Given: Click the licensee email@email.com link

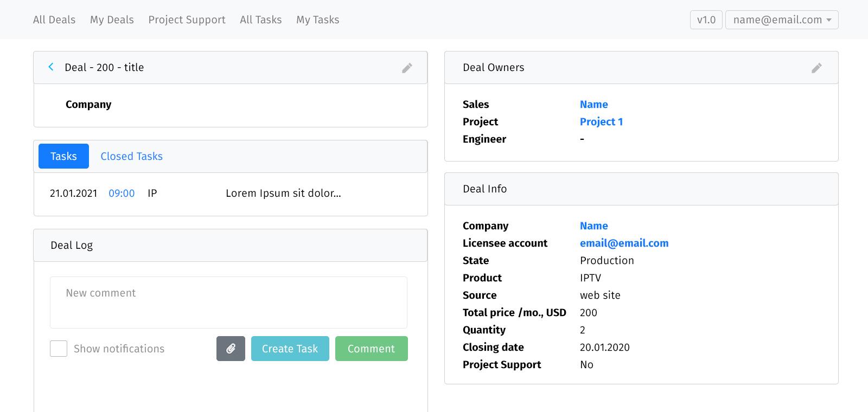Looking at the screenshot, I should pyautogui.click(x=624, y=243).
